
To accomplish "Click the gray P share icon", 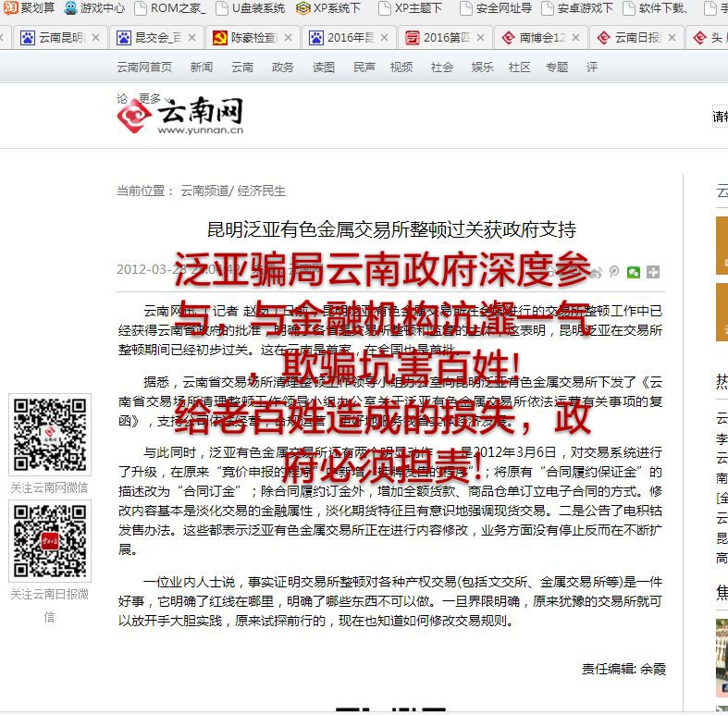I will point(614,272).
